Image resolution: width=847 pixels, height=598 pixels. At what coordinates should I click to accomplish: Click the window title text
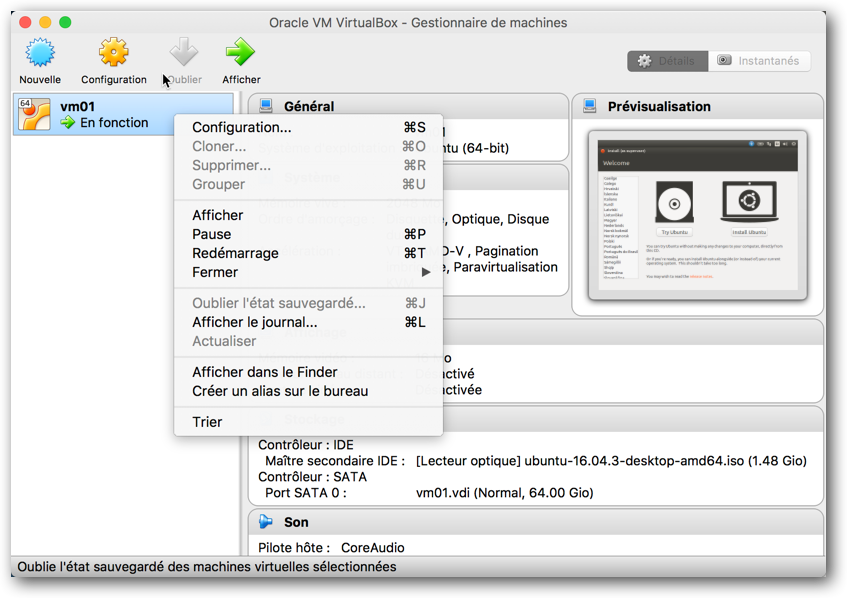[x=418, y=23]
